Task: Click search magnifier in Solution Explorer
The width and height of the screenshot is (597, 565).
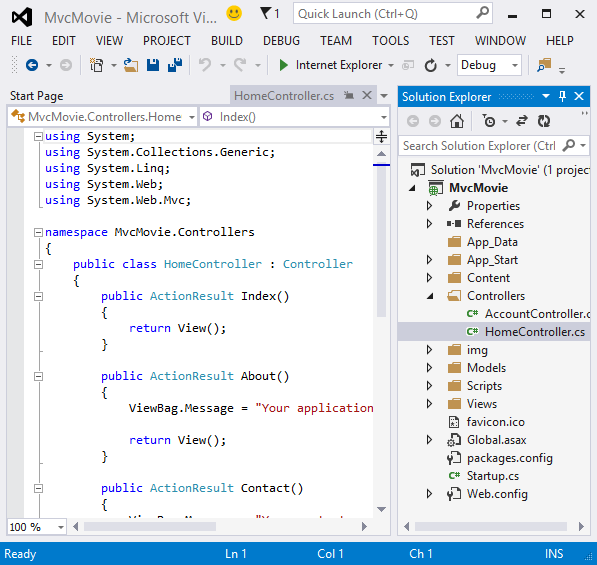Action: [568, 145]
